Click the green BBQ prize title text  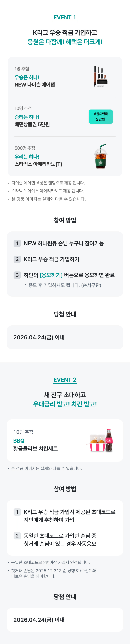pos(19,441)
